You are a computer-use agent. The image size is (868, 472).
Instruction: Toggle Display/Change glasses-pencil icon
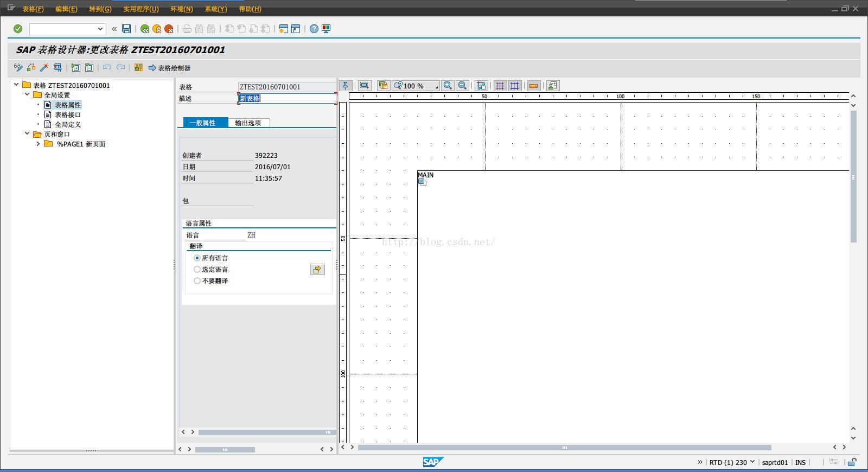tap(18, 68)
